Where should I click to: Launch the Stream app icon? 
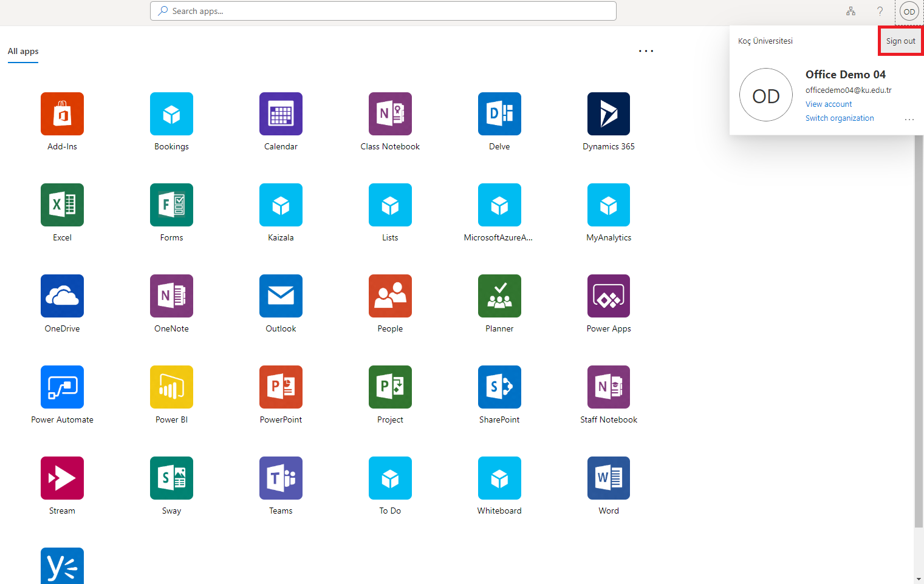pos(62,478)
